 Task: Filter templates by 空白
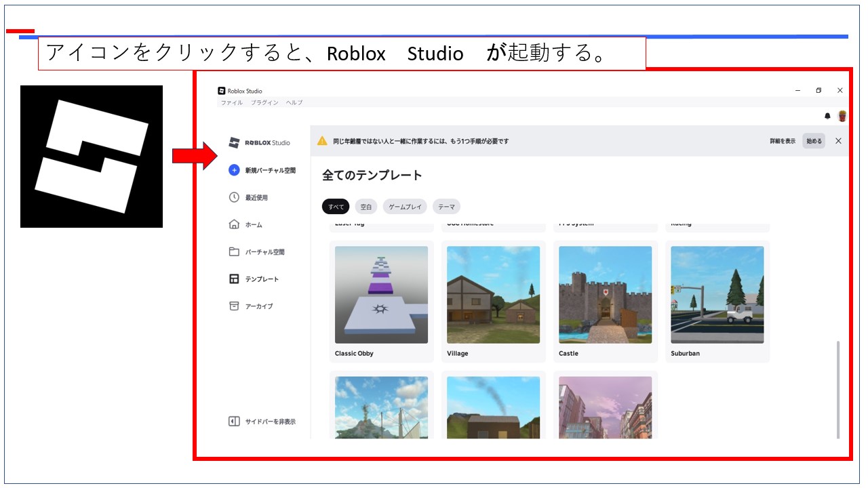[366, 207]
